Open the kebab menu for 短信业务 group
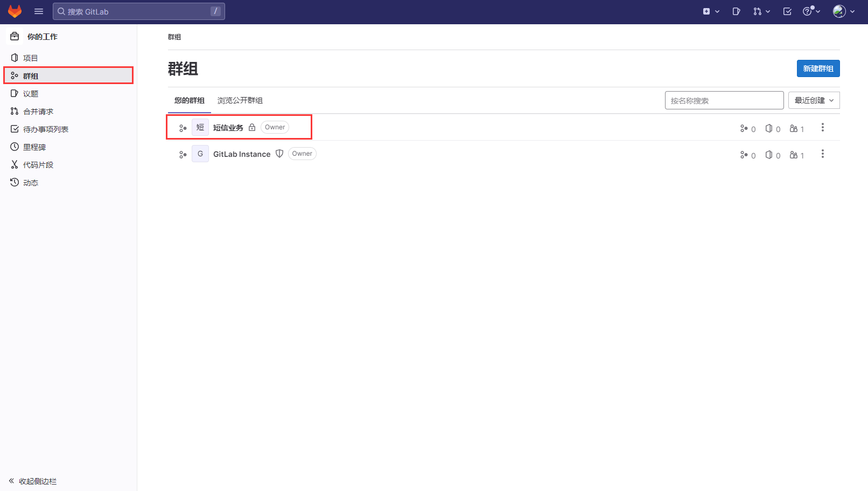This screenshot has width=868, height=491. (822, 128)
